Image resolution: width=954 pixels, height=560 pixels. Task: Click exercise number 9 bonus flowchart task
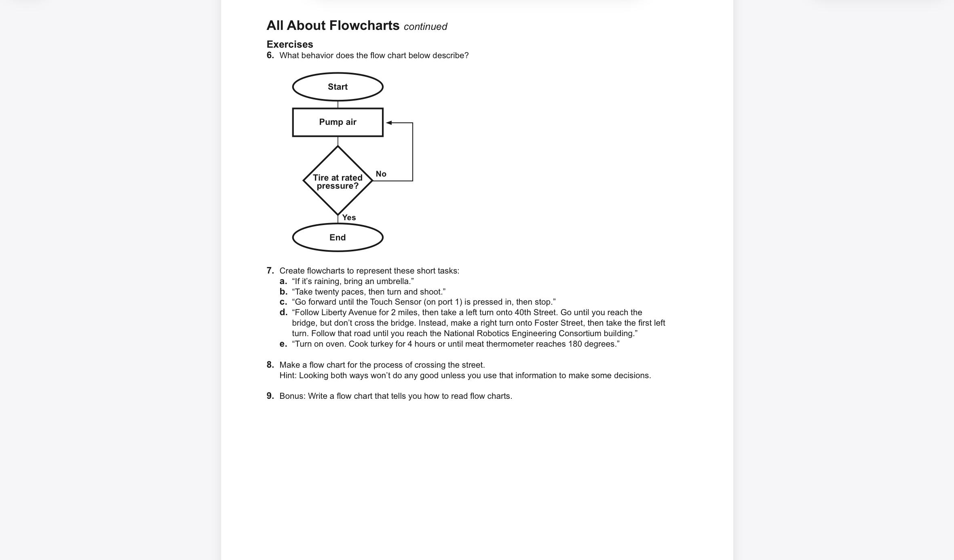click(x=393, y=395)
